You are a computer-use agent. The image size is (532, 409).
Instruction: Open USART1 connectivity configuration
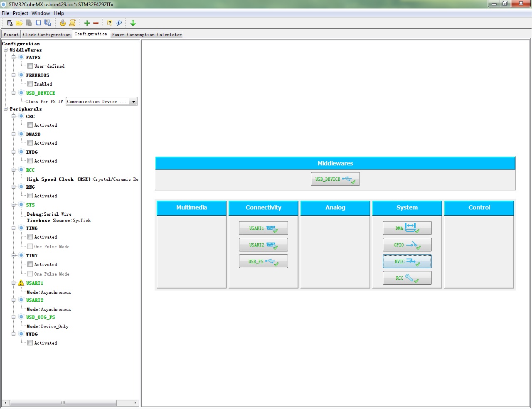pyautogui.click(x=263, y=228)
